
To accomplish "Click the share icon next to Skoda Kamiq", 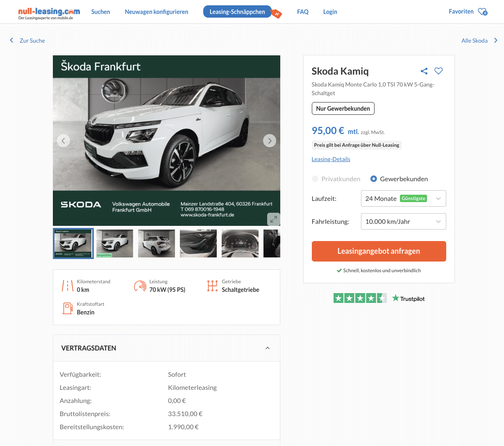I will (x=424, y=71).
